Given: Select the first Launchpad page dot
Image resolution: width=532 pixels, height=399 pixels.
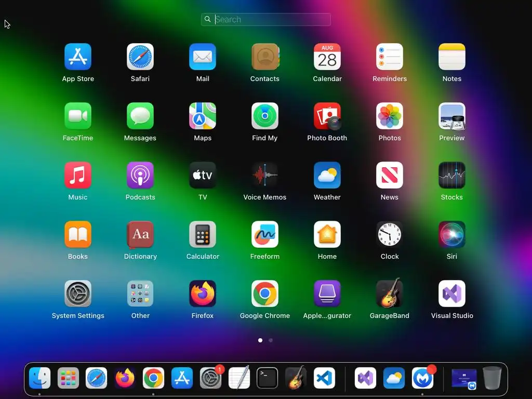Looking at the screenshot, I should tap(260, 340).
